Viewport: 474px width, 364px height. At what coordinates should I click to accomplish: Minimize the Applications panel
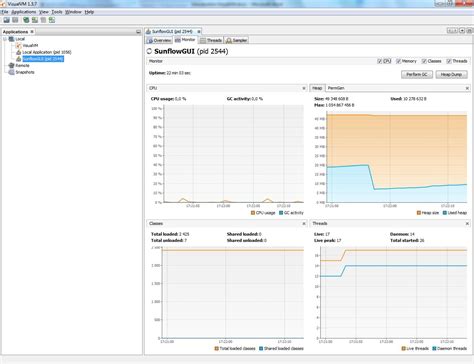138,32
